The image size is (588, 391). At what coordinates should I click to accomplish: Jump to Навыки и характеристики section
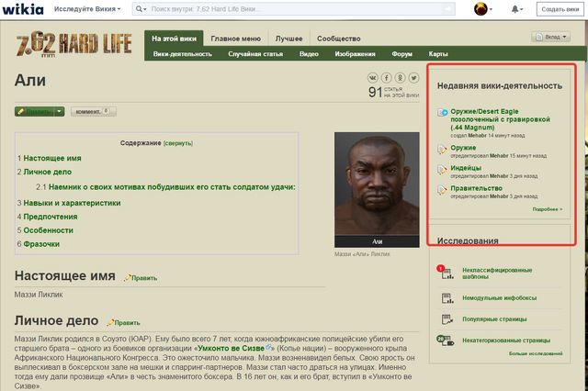click(x=72, y=203)
